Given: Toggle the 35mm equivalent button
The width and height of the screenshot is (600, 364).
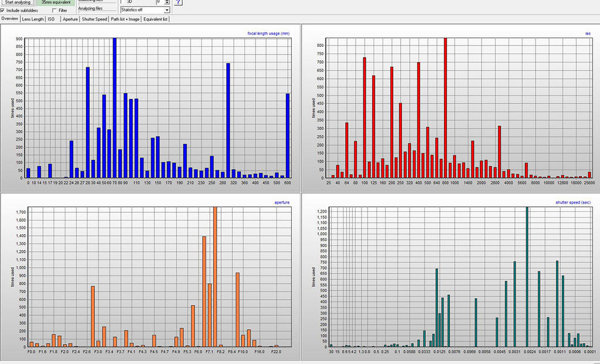Looking at the screenshot, I should point(56,2).
